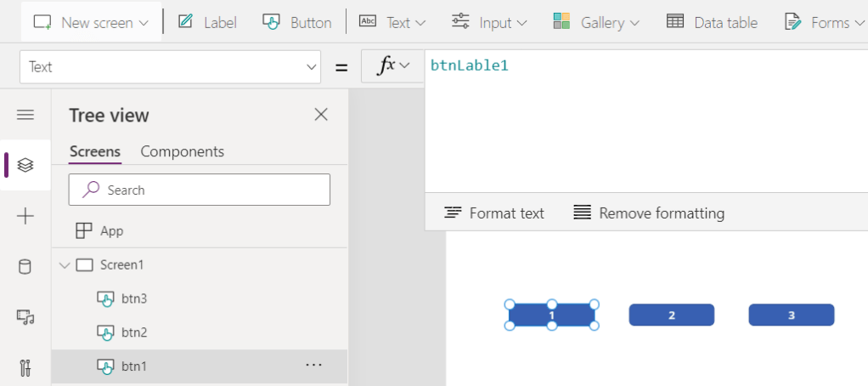Click Remove formatting button
Image resolution: width=868 pixels, height=386 pixels.
click(649, 213)
